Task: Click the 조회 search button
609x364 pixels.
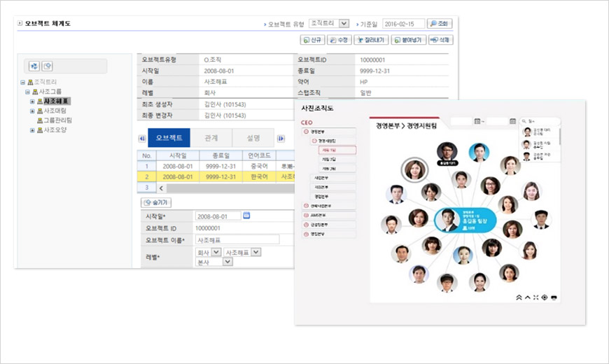Action: pos(442,24)
